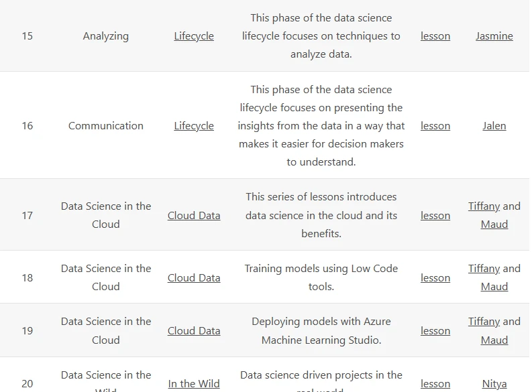This screenshot has width=532, height=392.
Task: Open Nitya's author link
Action: 494,384
